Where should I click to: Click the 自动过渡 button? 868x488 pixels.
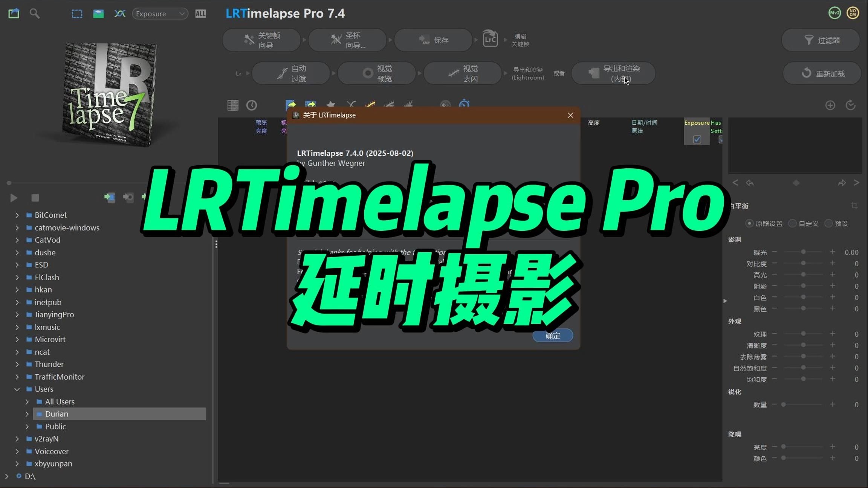[x=291, y=73]
